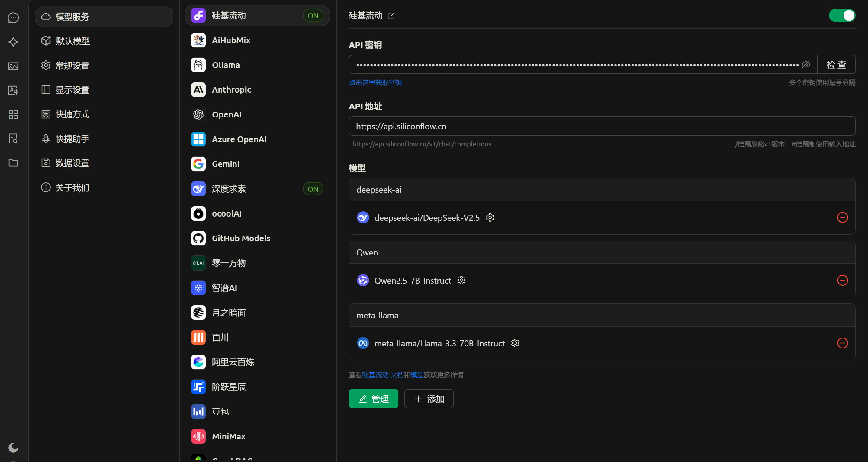Image resolution: width=868 pixels, height=462 pixels.
Task: Open the chat assistant icon in left sidebar
Action: (13, 18)
